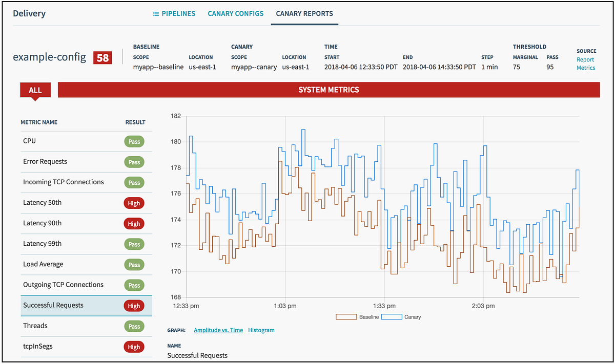Image resolution: width=615 pixels, height=364 pixels.
Task: Click the CPU Pass result badge
Action: [x=134, y=141]
